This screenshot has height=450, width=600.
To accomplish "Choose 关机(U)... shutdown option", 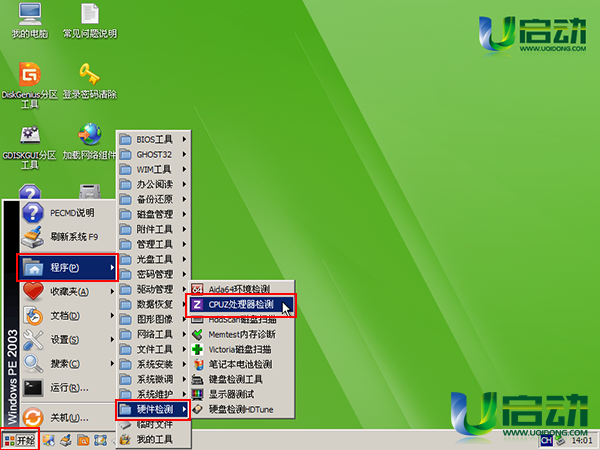I will coord(68,417).
